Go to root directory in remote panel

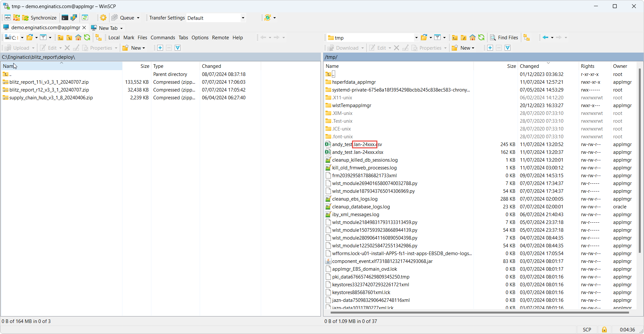(x=463, y=38)
